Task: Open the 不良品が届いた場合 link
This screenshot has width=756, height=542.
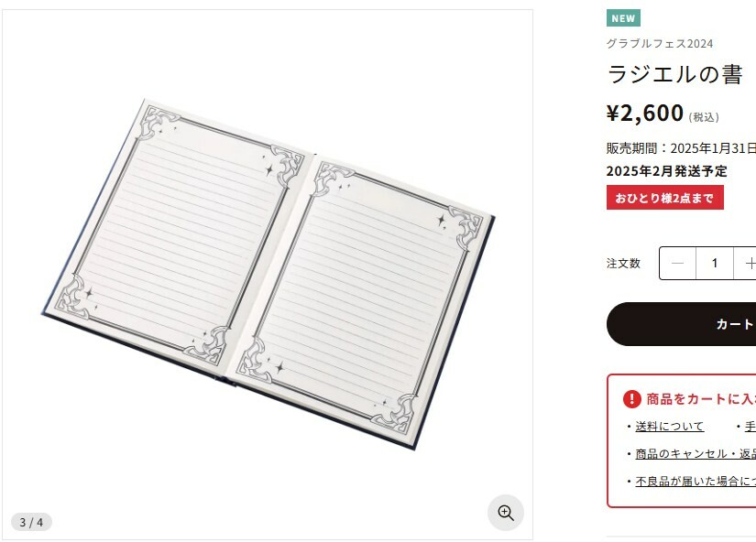Action: click(696, 482)
